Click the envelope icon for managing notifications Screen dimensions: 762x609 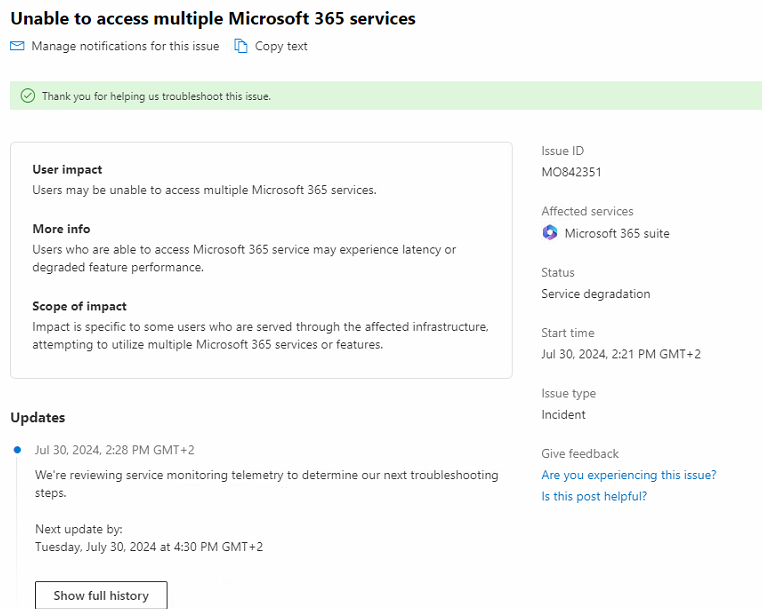17,46
